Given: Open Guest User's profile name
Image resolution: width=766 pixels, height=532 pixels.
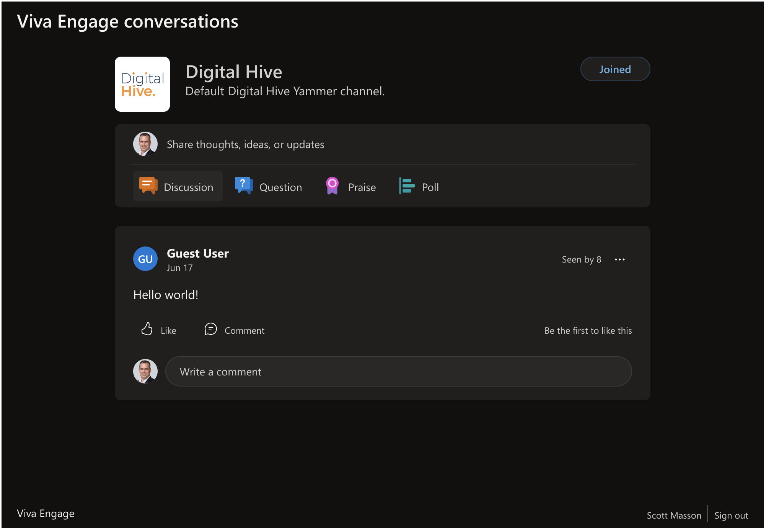Looking at the screenshot, I should click(x=198, y=253).
